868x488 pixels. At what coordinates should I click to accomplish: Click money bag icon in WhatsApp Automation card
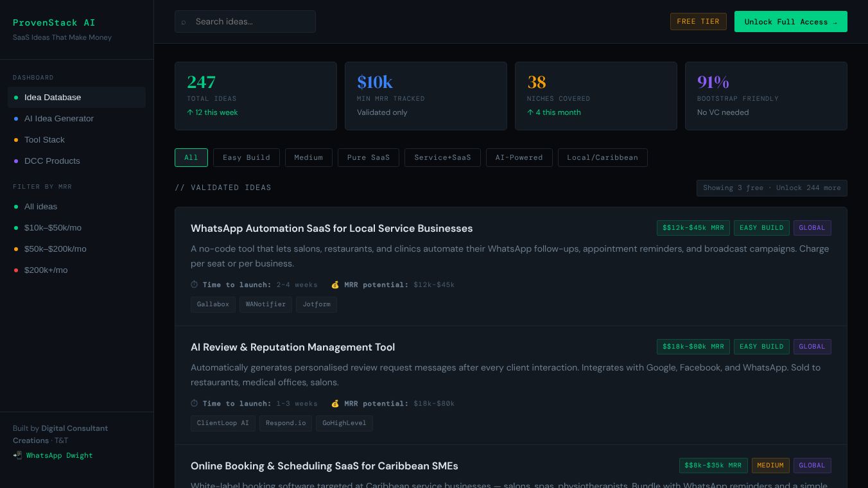click(x=335, y=284)
